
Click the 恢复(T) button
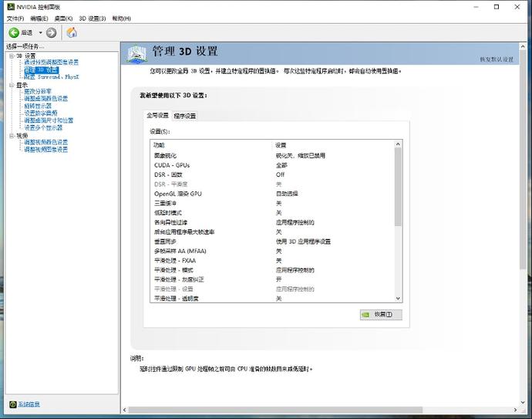point(381,314)
